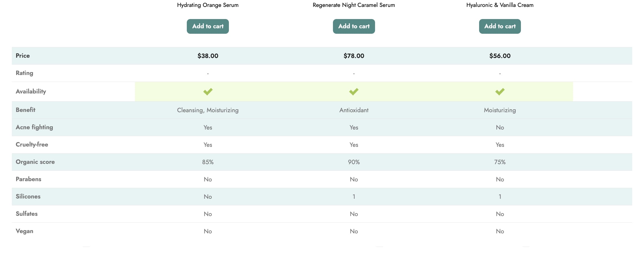Add Hydrating Orange Serum to cart
This screenshot has width=644, height=255.
(208, 26)
